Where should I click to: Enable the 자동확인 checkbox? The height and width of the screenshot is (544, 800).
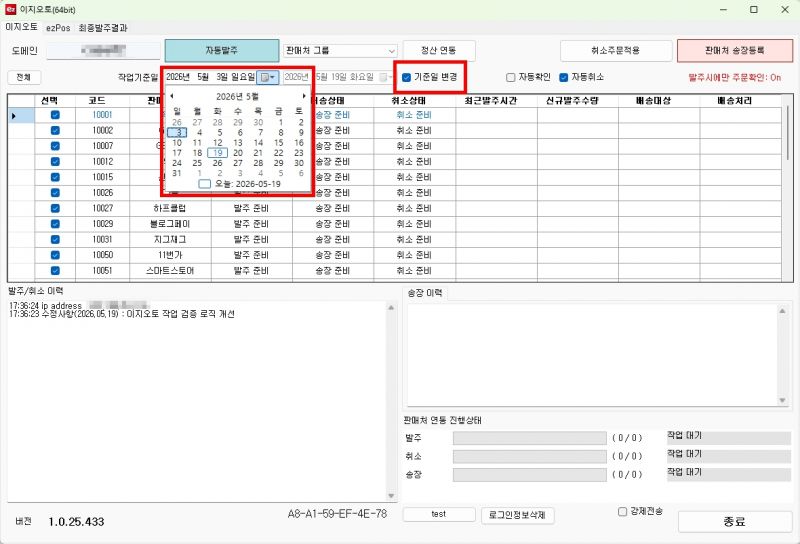(510, 78)
